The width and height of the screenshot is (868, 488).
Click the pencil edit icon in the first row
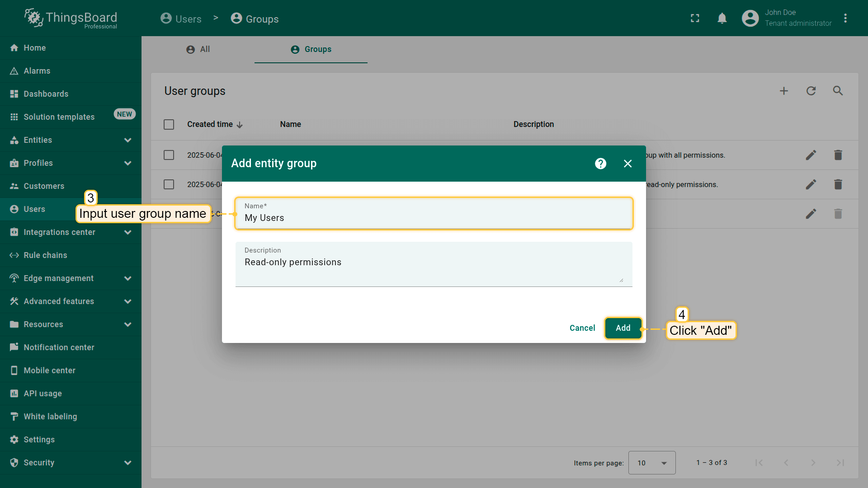pos(811,155)
